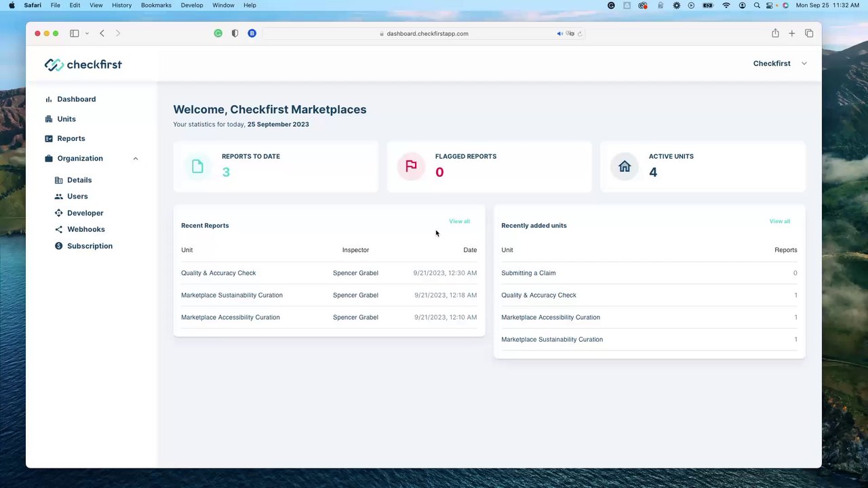This screenshot has width=868, height=488.
Task: Click Quality & Accuracy Check in recent units
Action: (x=538, y=295)
